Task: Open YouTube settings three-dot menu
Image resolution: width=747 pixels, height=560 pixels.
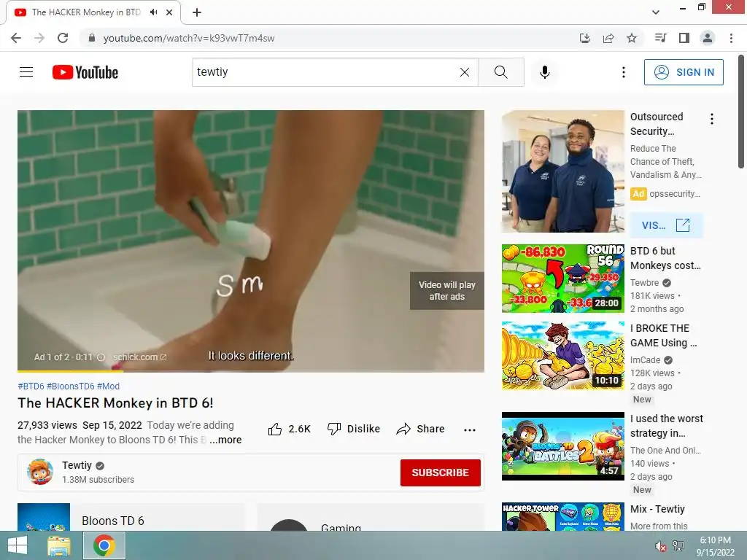Action: (623, 72)
